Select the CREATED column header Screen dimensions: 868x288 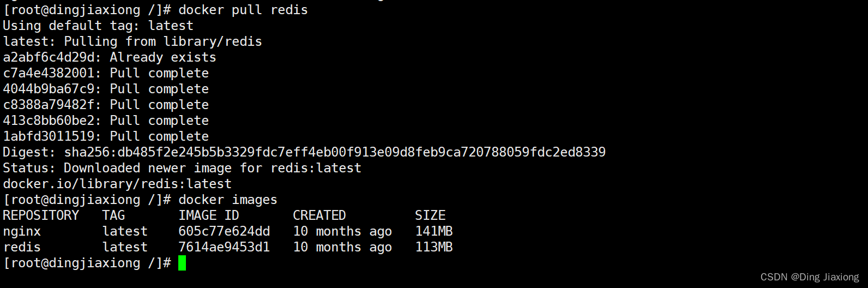[320, 215]
